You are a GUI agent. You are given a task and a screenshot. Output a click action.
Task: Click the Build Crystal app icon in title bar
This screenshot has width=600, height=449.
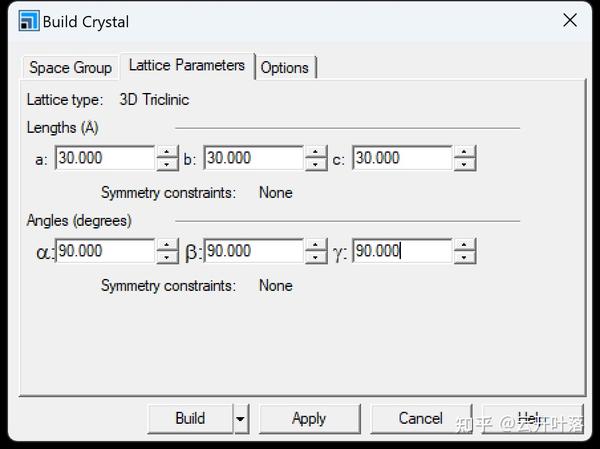point(29,21)
